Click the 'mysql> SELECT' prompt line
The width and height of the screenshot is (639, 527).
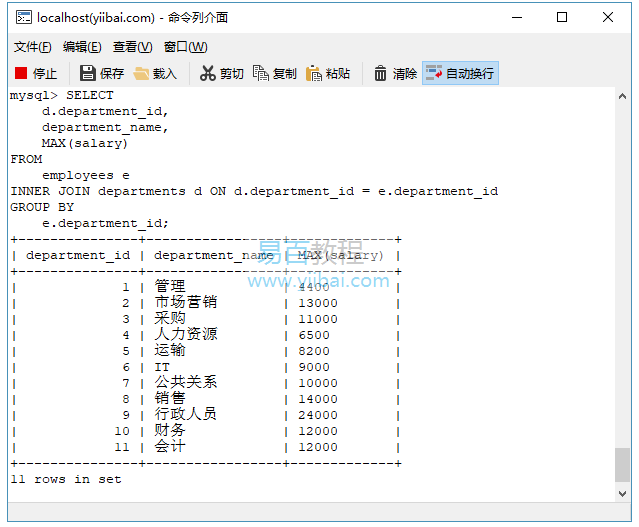click(62, 95)
